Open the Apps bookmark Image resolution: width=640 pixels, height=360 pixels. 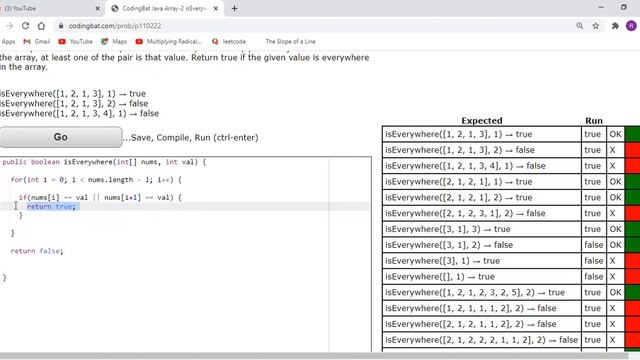(x=8, y=41)
